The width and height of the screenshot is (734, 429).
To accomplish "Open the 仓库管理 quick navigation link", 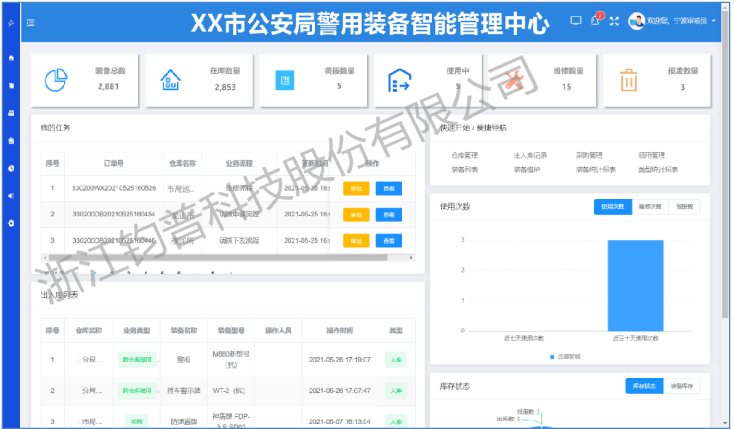I will pos(464,155).
